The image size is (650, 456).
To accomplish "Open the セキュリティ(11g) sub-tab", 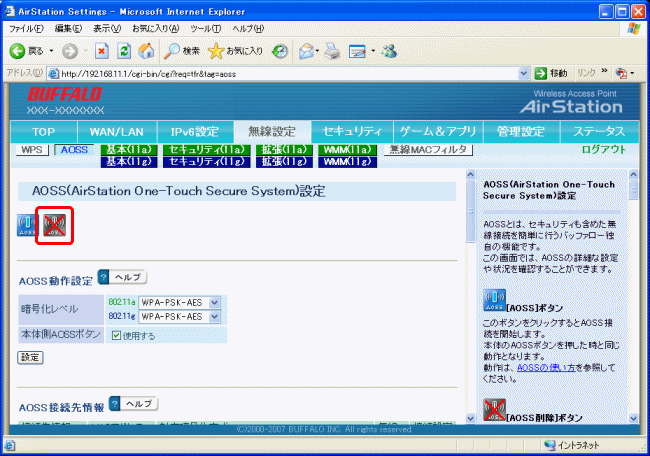I will [206, 162].
